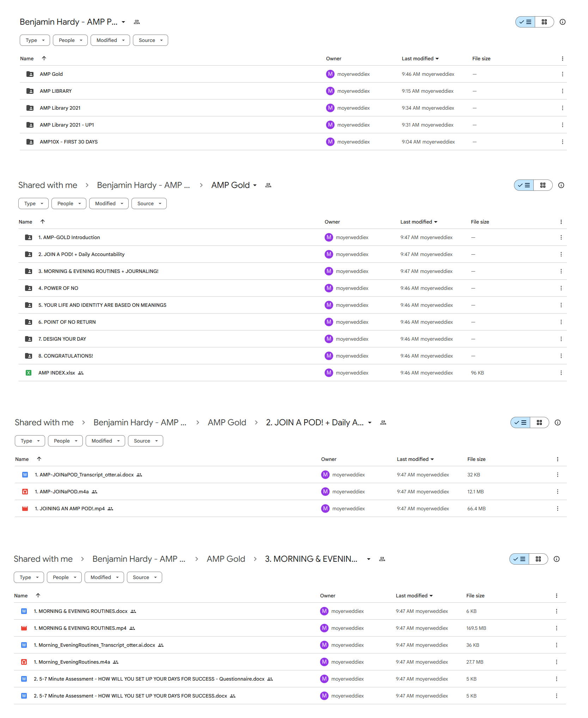588x718 pixels.
Task: Expand Benjamin Hardy - AMP P... title dropdown
Action: pyautogui.click(x=123, y=22)
